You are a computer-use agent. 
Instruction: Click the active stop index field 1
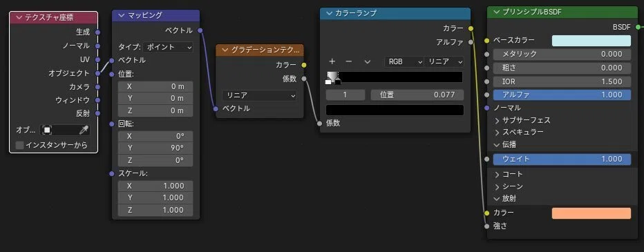coord(345,95)
